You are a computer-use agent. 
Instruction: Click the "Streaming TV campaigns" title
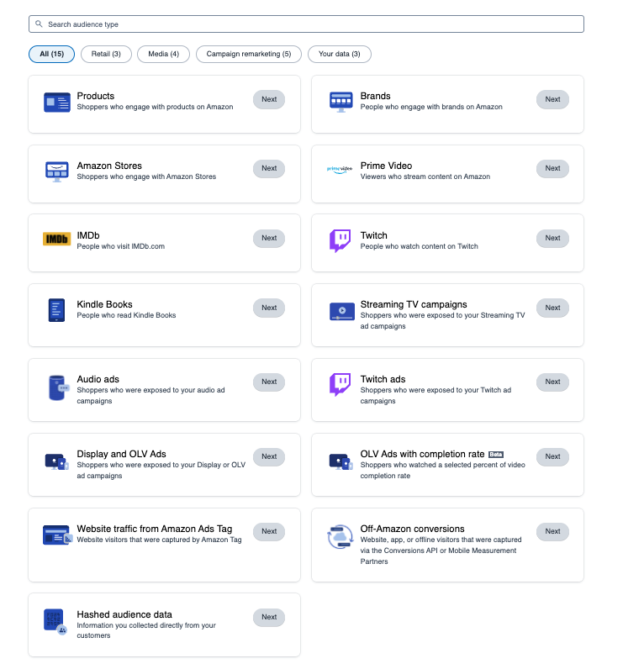414,304
